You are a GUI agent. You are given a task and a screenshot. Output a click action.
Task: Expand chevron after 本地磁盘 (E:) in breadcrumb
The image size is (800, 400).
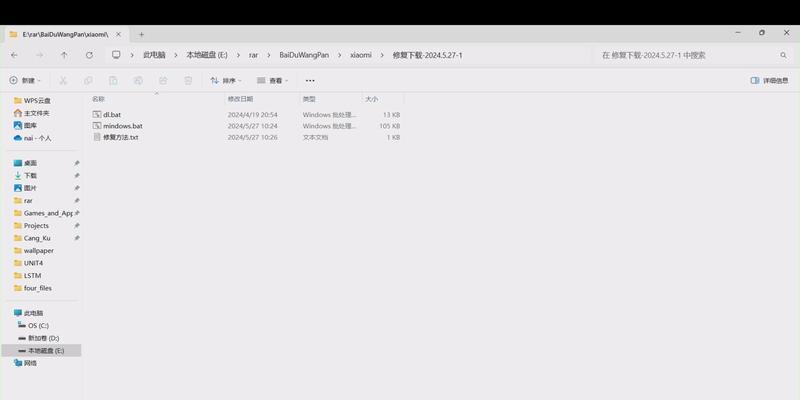pos(238,55)
